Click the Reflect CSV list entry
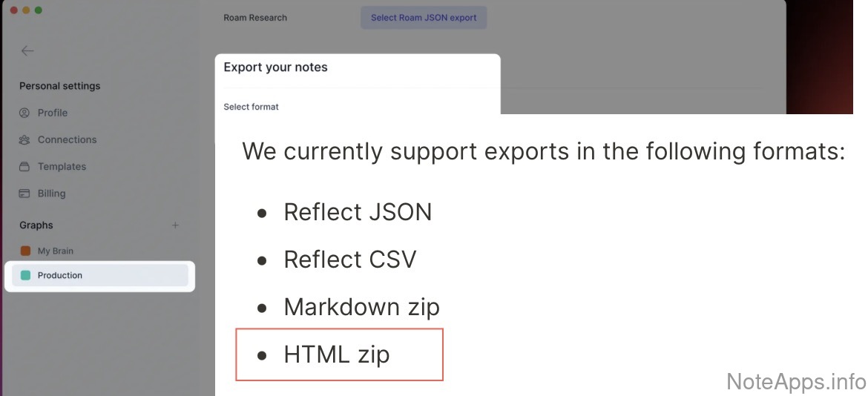868x396 pixels. [349, 260]
